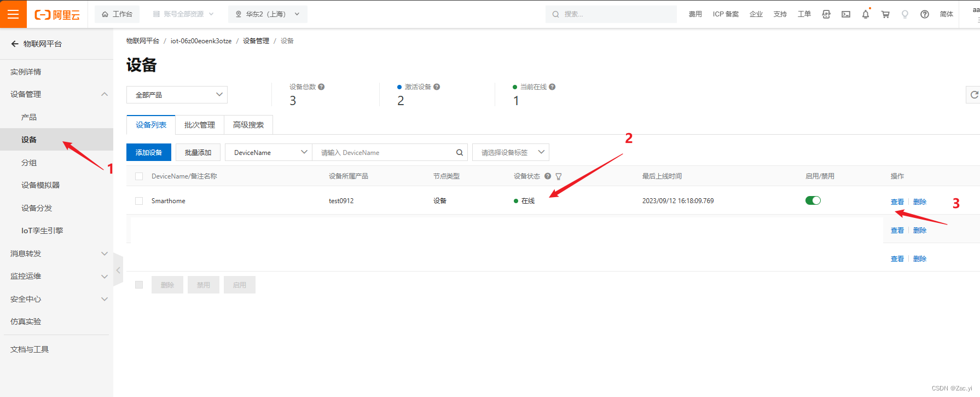
Task: Click the help icon beside 当前在线
Action: click(552, 87)
